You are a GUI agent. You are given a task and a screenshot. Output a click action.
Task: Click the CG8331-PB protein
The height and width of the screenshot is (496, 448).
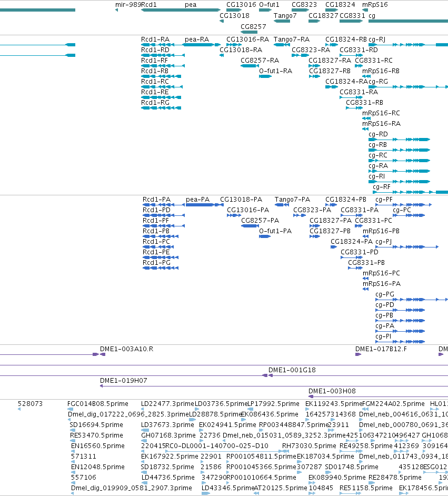pyautogui.click(x=366, y=263)
